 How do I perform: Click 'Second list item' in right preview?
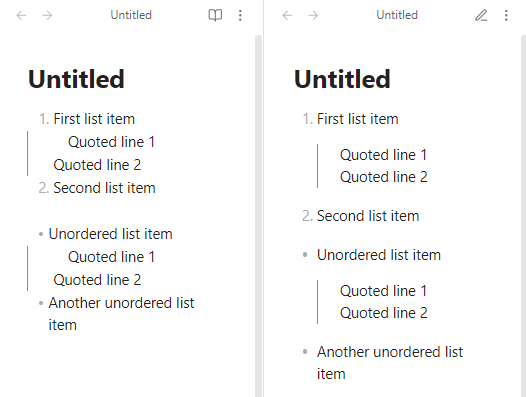click(368, 216)
